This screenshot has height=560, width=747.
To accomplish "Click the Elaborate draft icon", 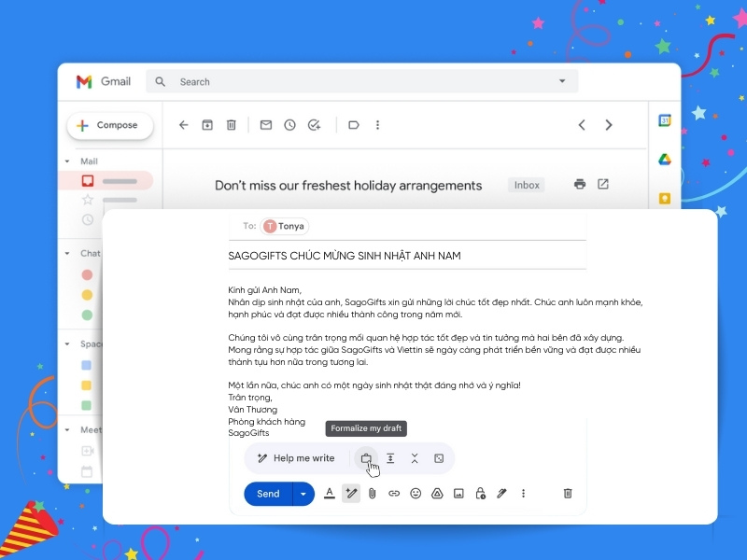I will coord(390,458).
